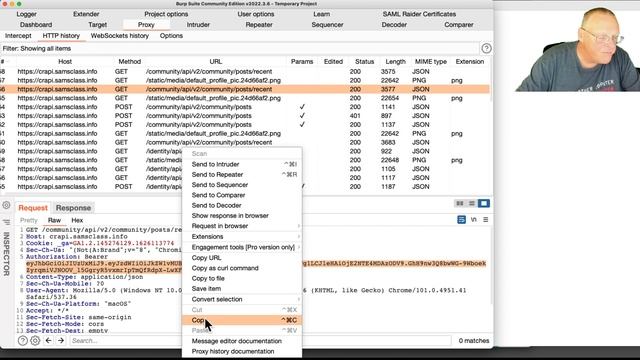Image resolution: width=640 pixels, height=360 pixels.
Task: Switch to the Hex view tab
Action: (77, 220)
